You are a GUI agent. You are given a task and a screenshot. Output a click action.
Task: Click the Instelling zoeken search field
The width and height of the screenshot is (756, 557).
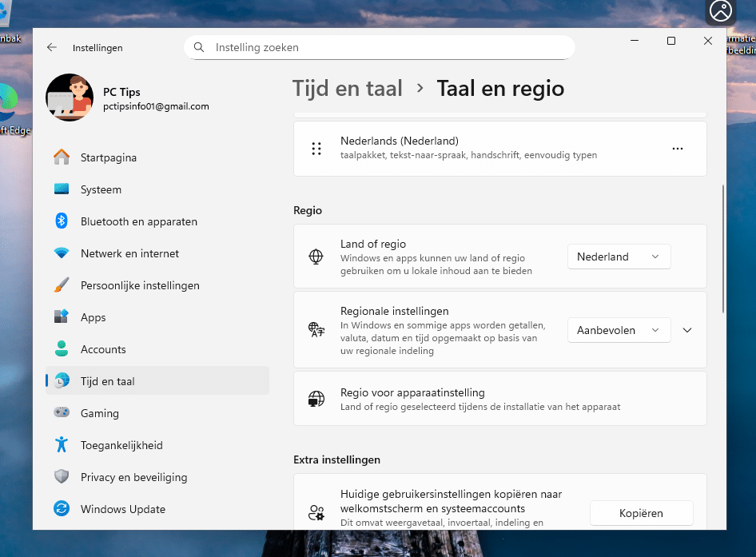379,47
